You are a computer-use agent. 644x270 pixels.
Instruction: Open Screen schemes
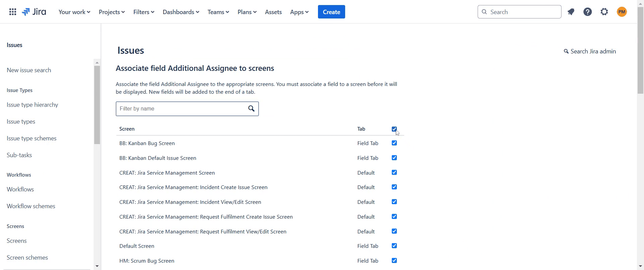pos(27,258)
